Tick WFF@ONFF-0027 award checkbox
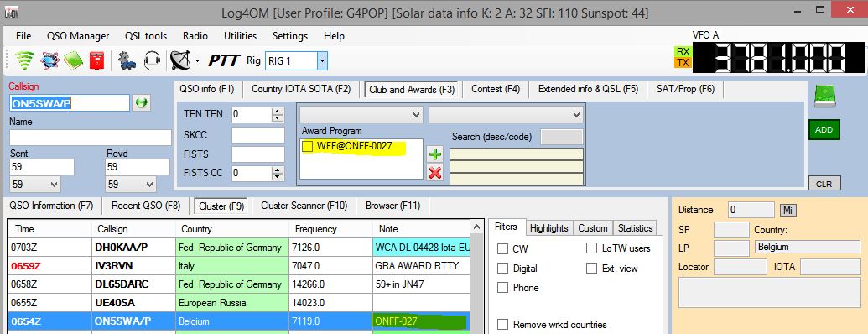This screenshot has height=334, width=868. (308, 147)
